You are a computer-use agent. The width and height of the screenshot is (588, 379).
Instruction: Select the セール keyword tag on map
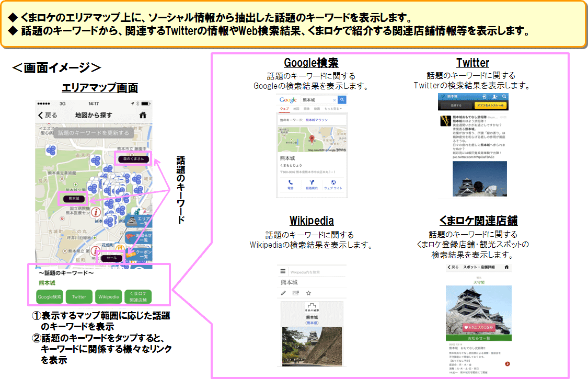point(112,258)
